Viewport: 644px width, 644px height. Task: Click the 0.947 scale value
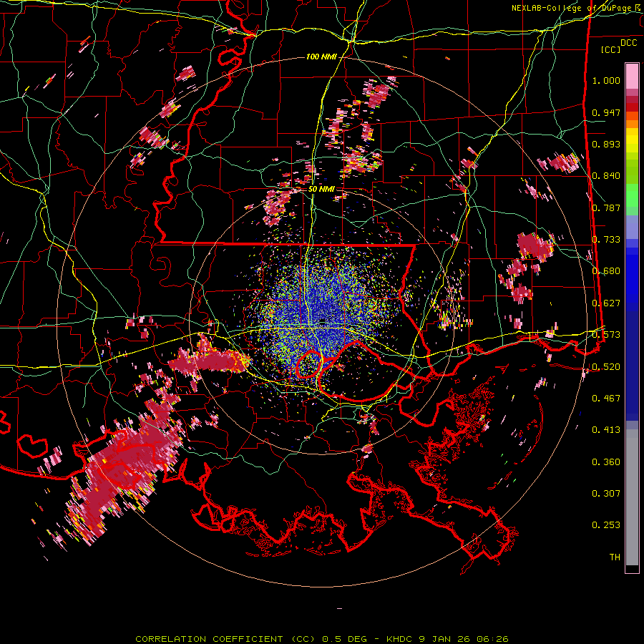[606, 112]
